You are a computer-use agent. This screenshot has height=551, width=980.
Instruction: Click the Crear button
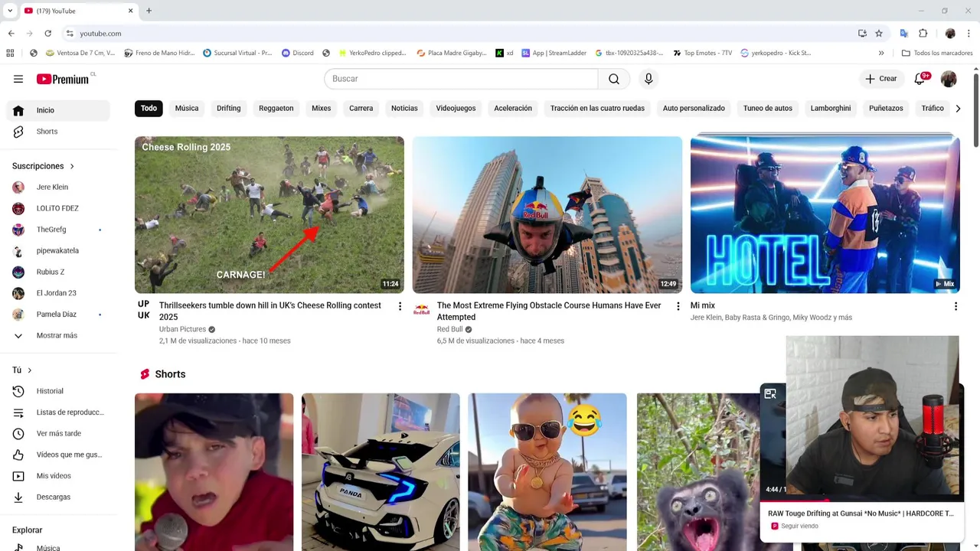click(880, 79)
